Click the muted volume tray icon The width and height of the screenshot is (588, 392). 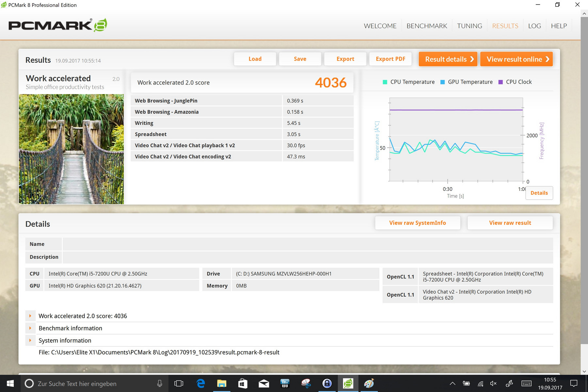tap(493, 384)
